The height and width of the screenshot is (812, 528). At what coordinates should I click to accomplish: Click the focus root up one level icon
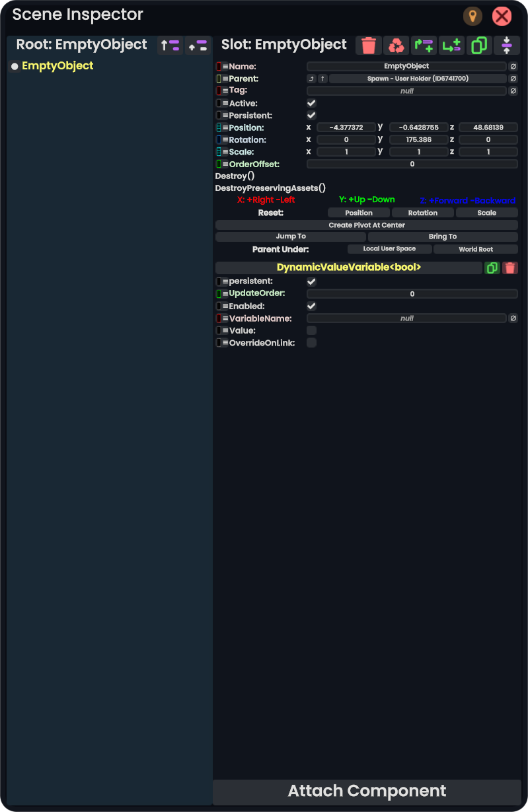coord(170,45)
